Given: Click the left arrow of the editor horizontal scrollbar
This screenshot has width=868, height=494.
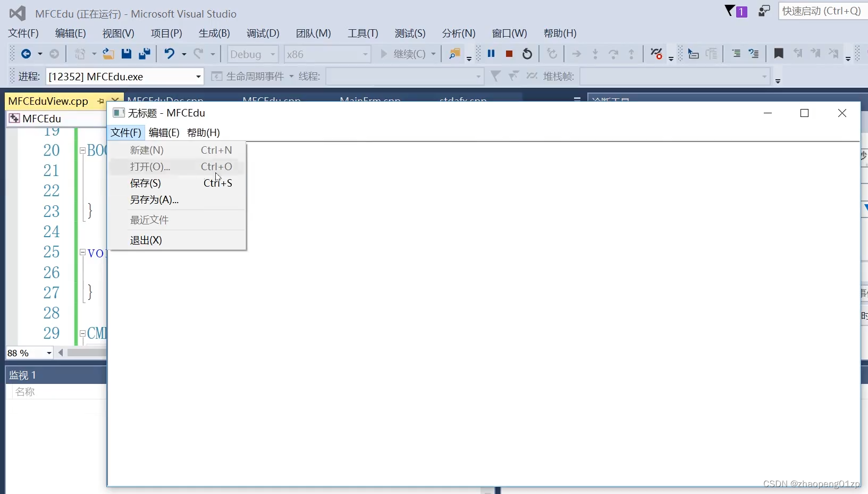Looking at the screenshot, I should click(x=61, y=353).
